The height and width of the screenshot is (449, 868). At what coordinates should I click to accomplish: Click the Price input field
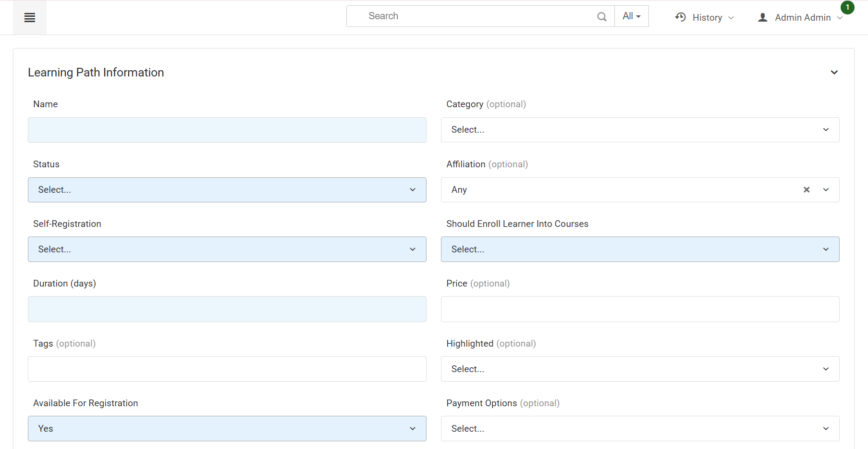pyautogui.click(x=639, y=309)
